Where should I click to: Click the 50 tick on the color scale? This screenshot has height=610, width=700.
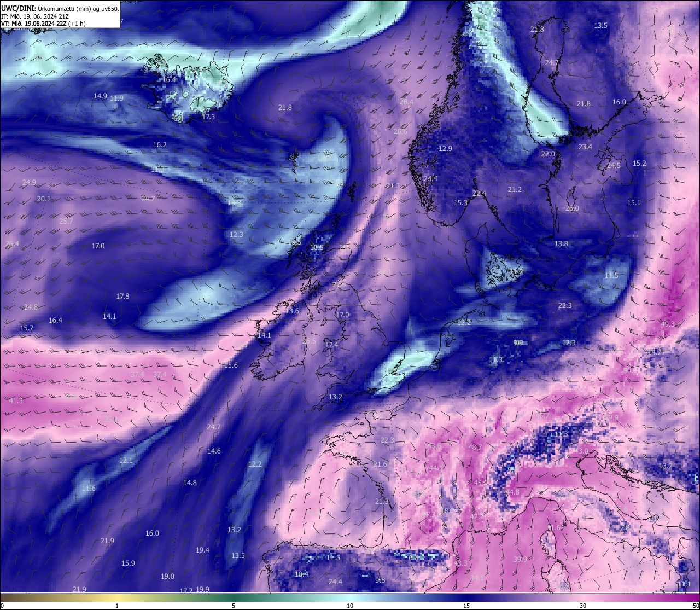tap(696, 606)
